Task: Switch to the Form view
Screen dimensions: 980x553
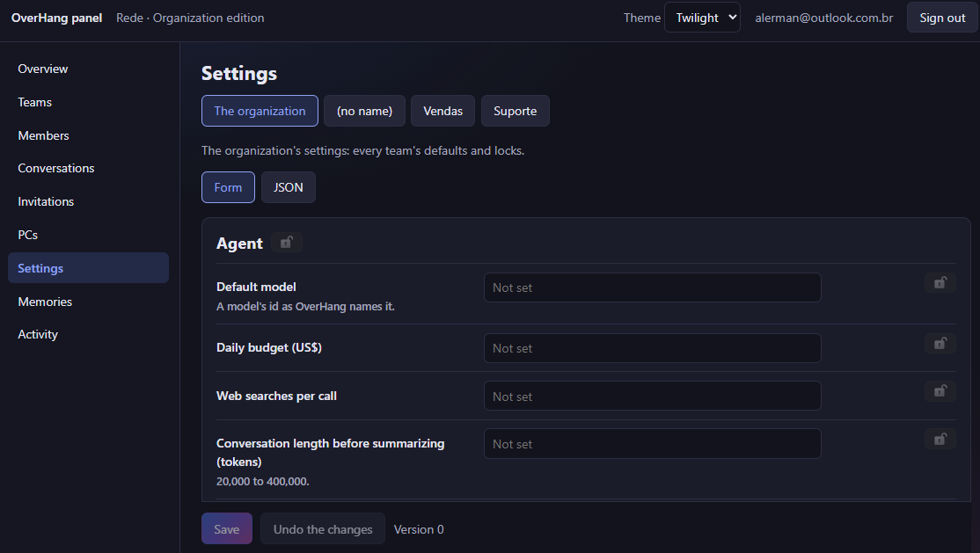Action: click(x=228, y=187)
